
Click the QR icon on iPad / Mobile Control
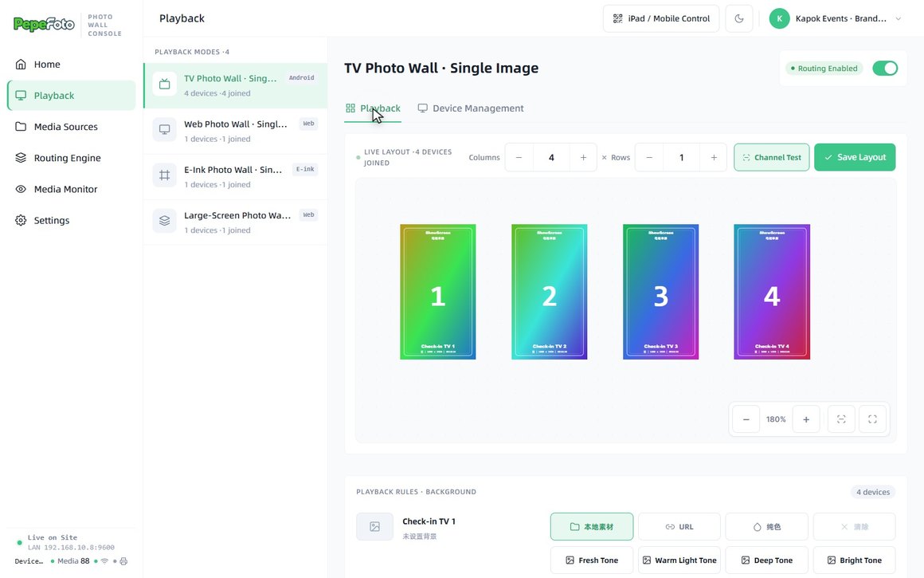pos(617,18)
